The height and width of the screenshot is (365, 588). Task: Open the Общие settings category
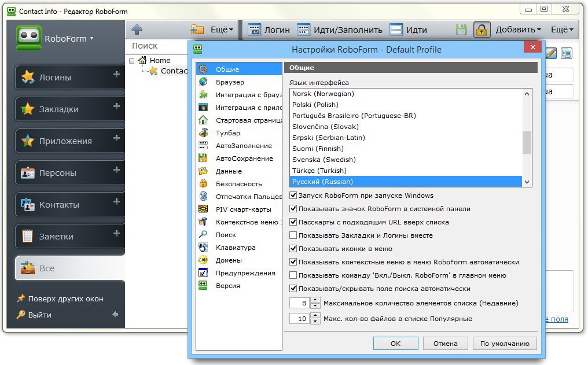[x=239, y=69]
